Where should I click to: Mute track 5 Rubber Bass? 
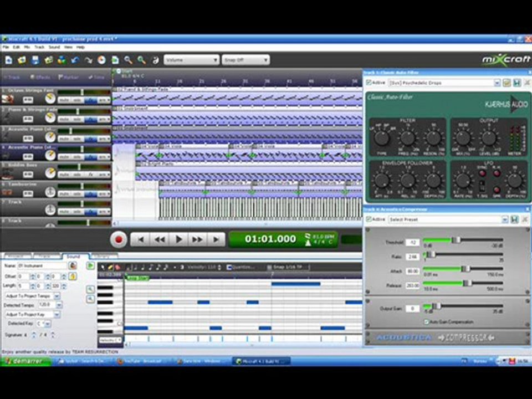pos(64,175)
